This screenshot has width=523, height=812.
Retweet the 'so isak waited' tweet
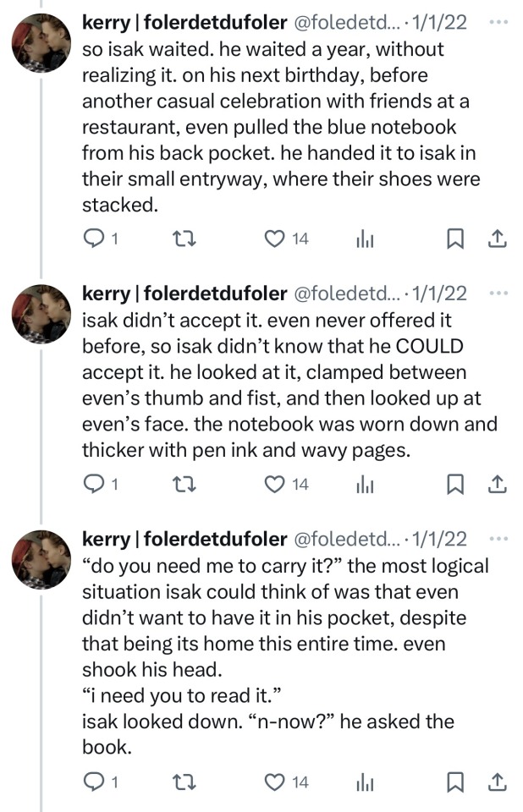(183, 240)
